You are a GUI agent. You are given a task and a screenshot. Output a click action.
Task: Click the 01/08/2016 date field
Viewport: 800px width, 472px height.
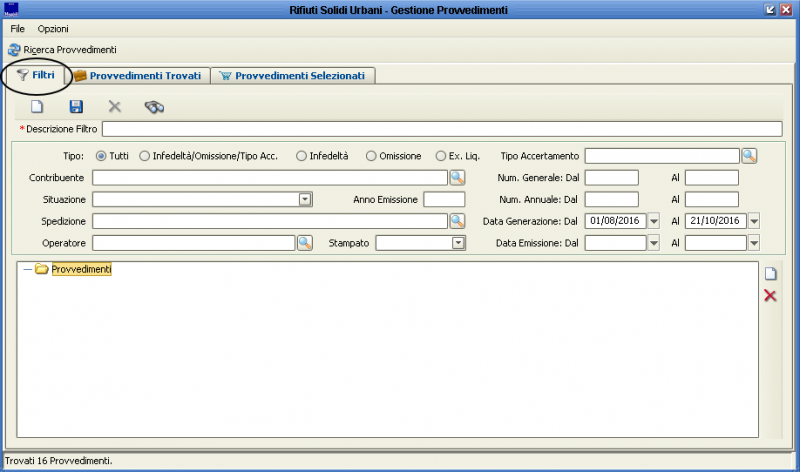[x=616, y=221]
